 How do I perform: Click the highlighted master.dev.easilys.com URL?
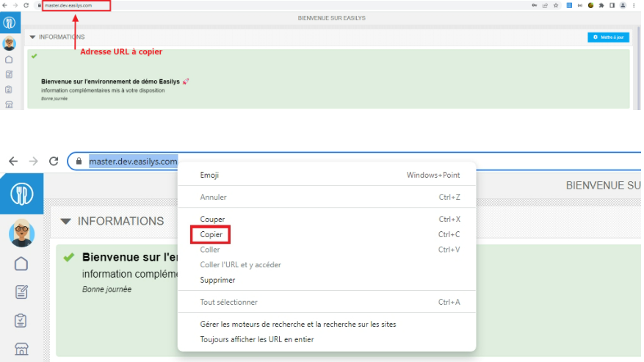(133, 162)
